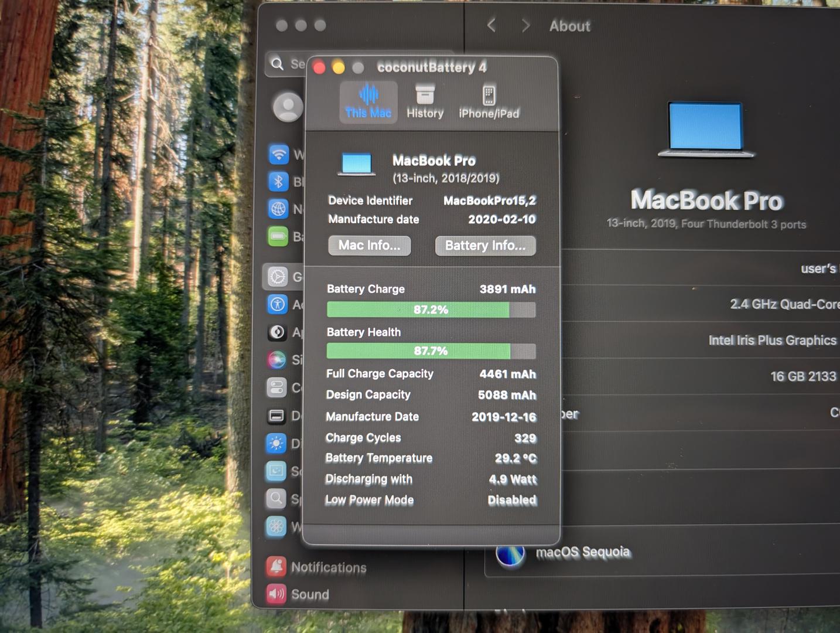Viewport: 840px width, 633px height.
Task: Open Sound in Settings sidebar
Action: click(x=298, y=594)
